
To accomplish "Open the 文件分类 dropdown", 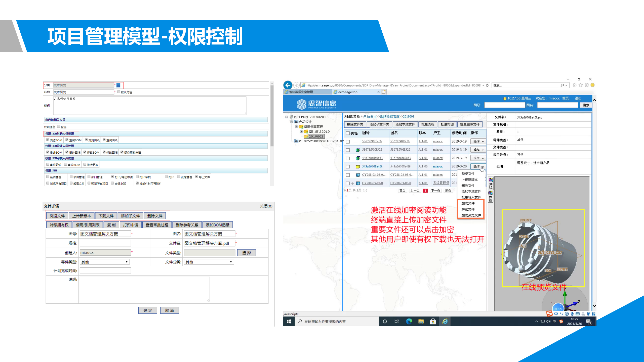I will pyautogui.click(x=209, y=262).
